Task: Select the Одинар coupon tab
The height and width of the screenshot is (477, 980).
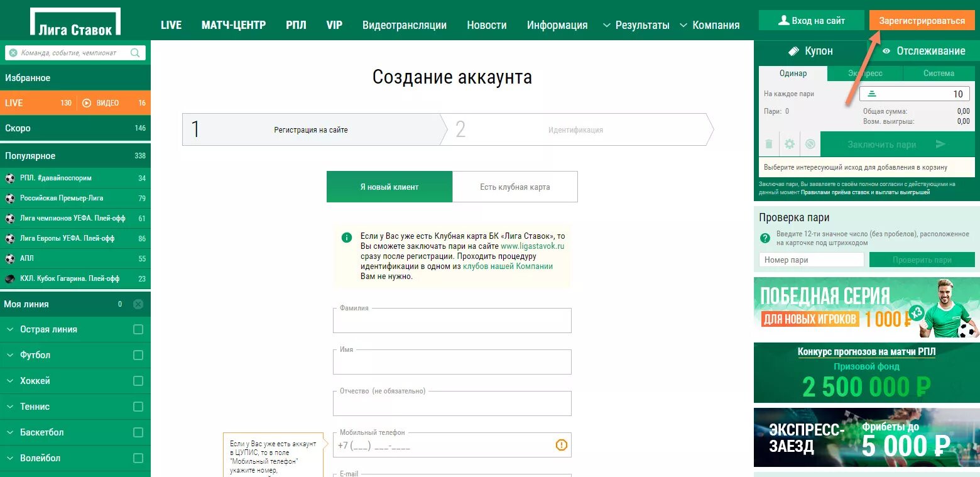Action: [x=793, y=74]
